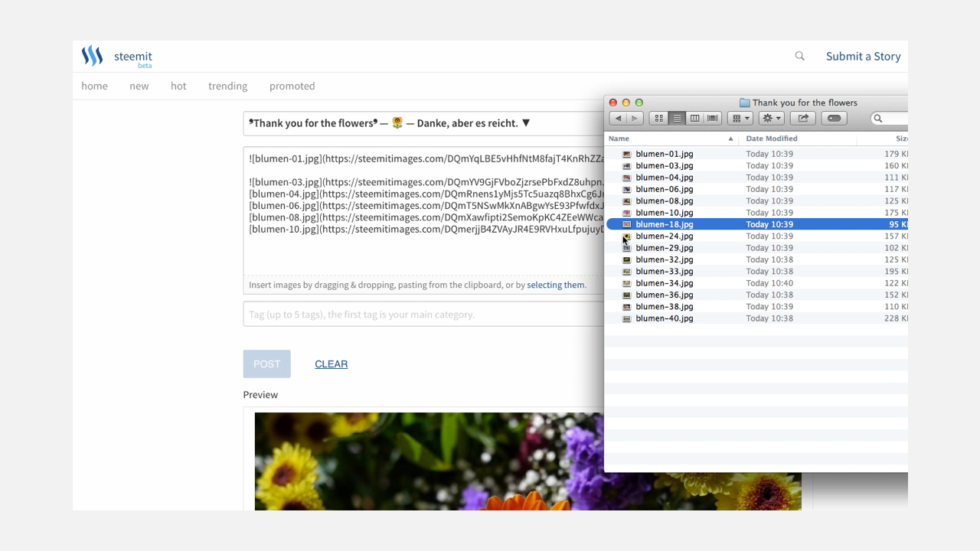Select Finder list view toggle
Image resolution: width=980 pixels, height=551 pixels.
point(677,119)
